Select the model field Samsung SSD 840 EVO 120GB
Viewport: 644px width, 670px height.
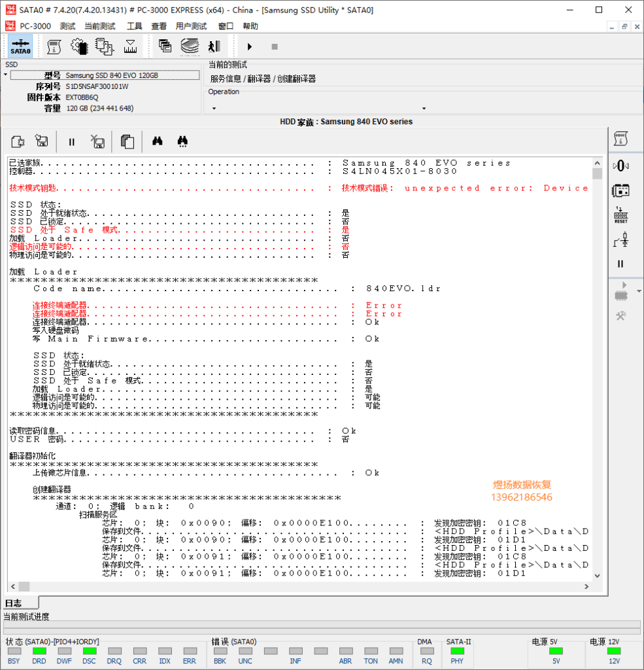[105, 75]
